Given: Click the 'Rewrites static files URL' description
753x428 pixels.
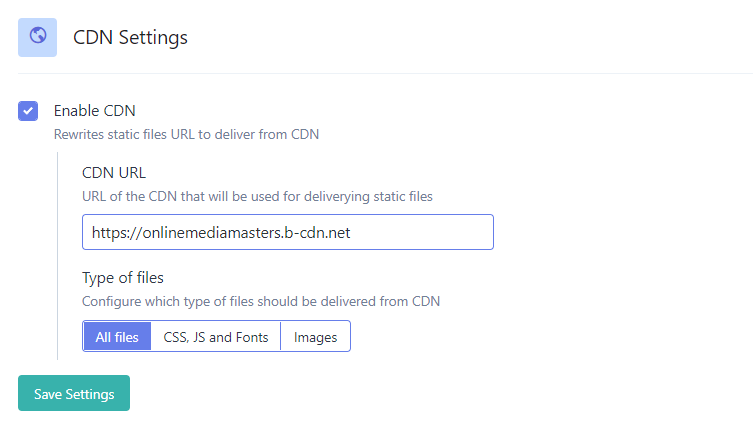Looking at the screenshot, I should pos(186,133).
